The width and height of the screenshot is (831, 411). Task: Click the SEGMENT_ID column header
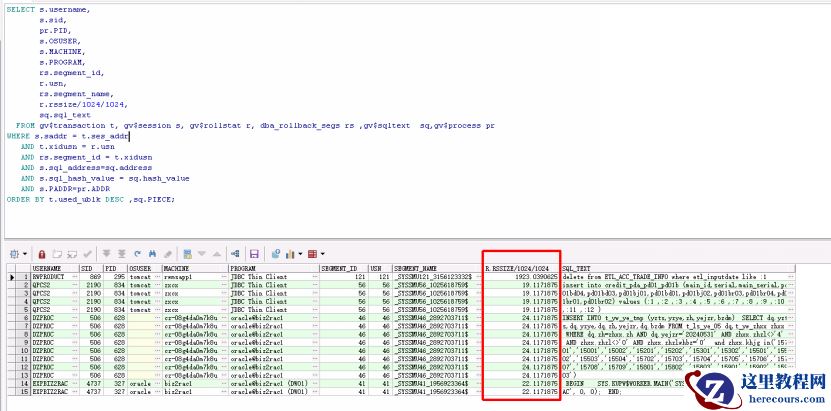pos(344,269)
